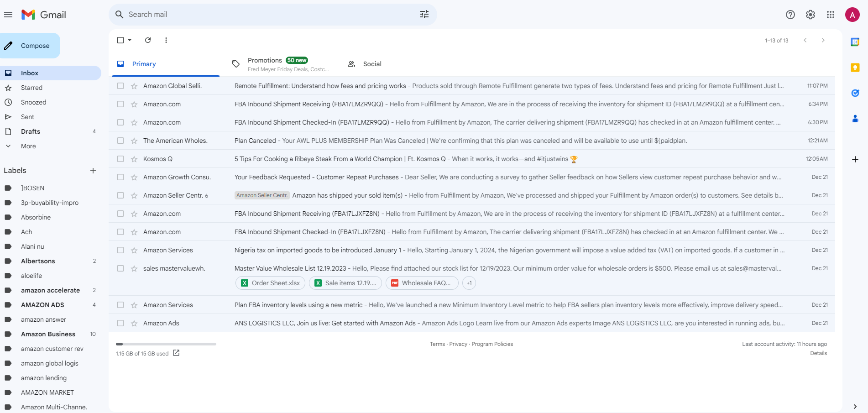Screen dimensions: 868x413
Task: Star The American Wholesale email
Action: (134, 141)
